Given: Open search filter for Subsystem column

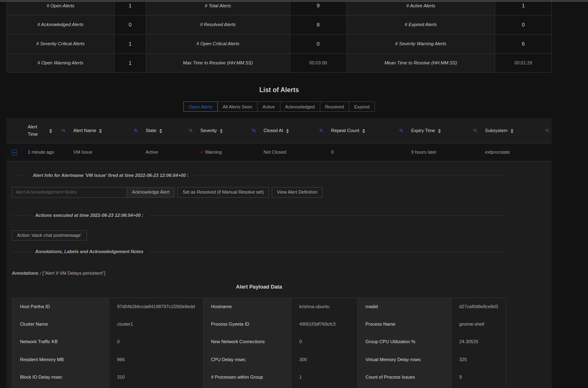Looking at the screenshot, I should click(547, 131).
